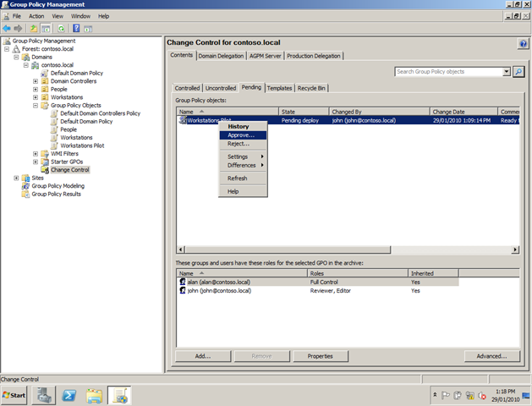Click the search magnifier button

(x=518, y=73)
